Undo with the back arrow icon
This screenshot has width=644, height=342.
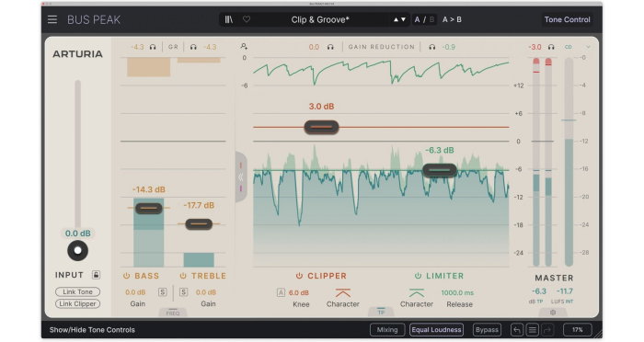[x=517, y=330]
